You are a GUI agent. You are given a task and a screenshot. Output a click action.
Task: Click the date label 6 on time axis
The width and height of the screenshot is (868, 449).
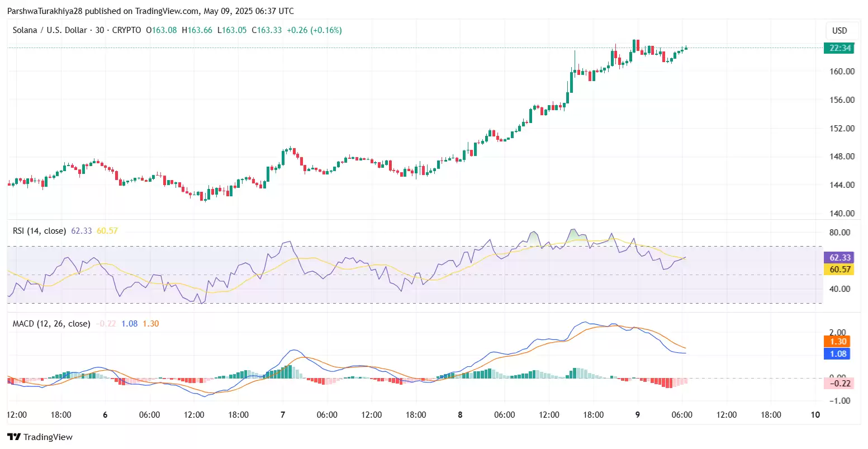(105, 415)
